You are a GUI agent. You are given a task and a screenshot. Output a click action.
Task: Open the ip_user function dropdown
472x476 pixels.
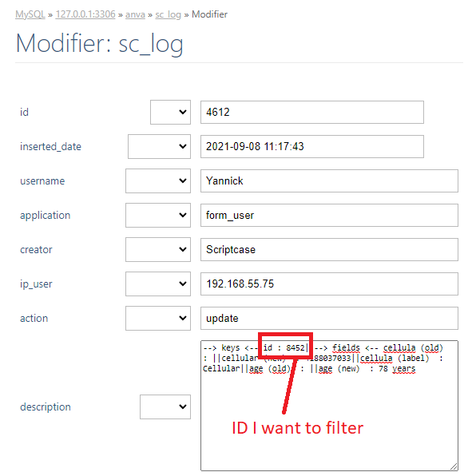(x=158, y=284)
